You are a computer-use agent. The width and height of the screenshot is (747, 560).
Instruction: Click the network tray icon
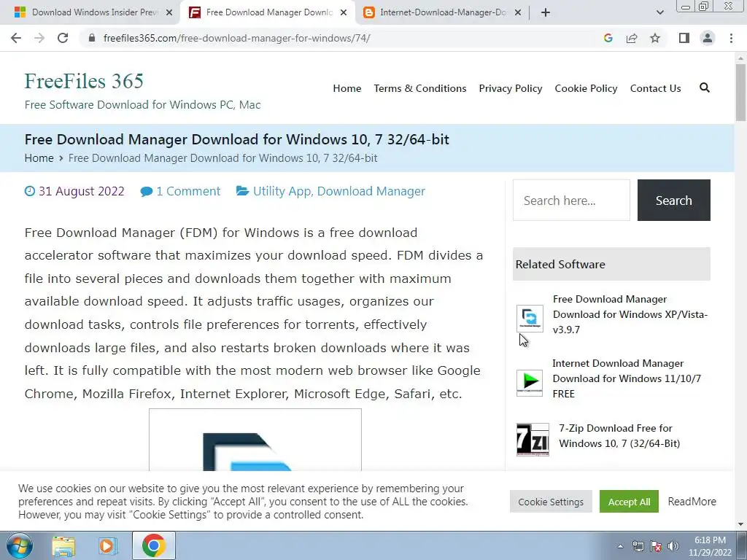click(x=638, y=546)
